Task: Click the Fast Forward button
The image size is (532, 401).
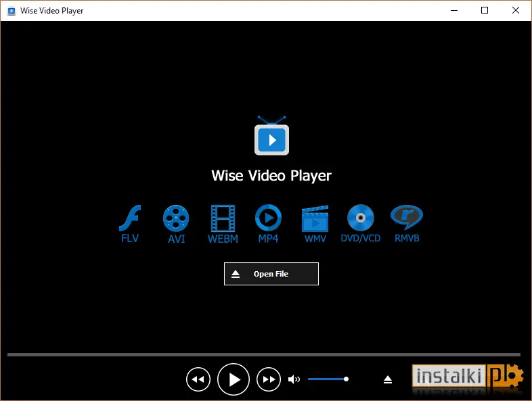Action: pyautogui.click(x=269, y=379)
